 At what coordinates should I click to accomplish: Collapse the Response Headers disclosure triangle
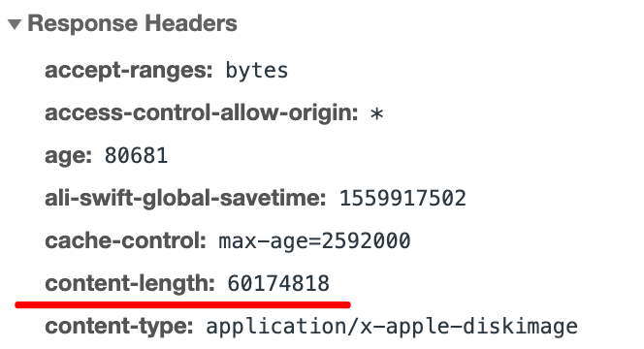tap(15, 24)
